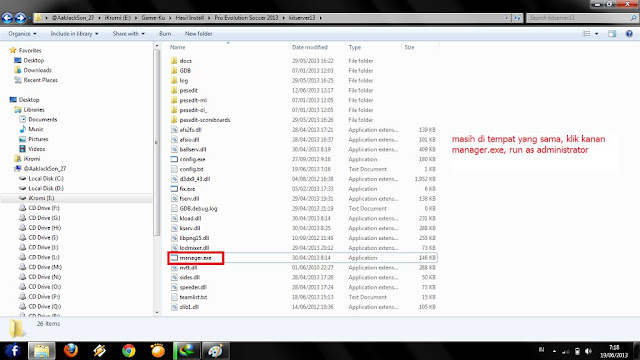Open Firefox from the taskbar
This screenshot has width=640, height=360.
[71, 350]
